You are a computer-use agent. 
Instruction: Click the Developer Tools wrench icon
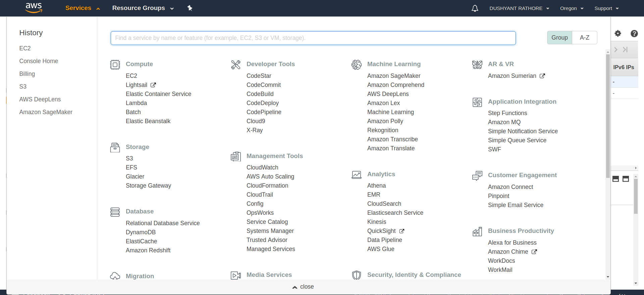click(236, 64)
